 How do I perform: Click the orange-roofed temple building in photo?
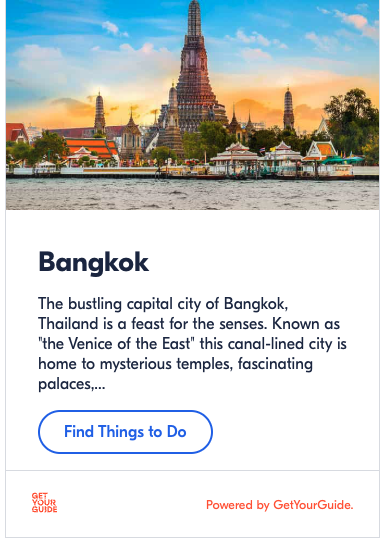point(91,147)
